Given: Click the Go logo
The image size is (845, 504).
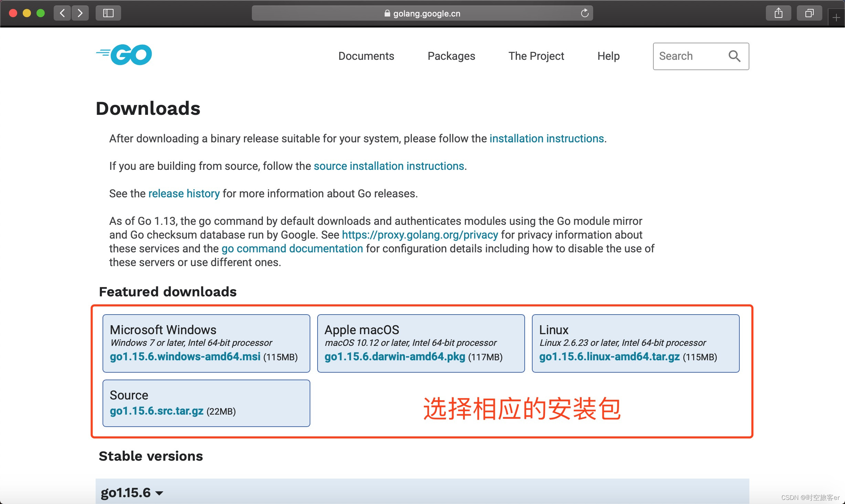Looking at the screenshot, I should click(124, 55).
